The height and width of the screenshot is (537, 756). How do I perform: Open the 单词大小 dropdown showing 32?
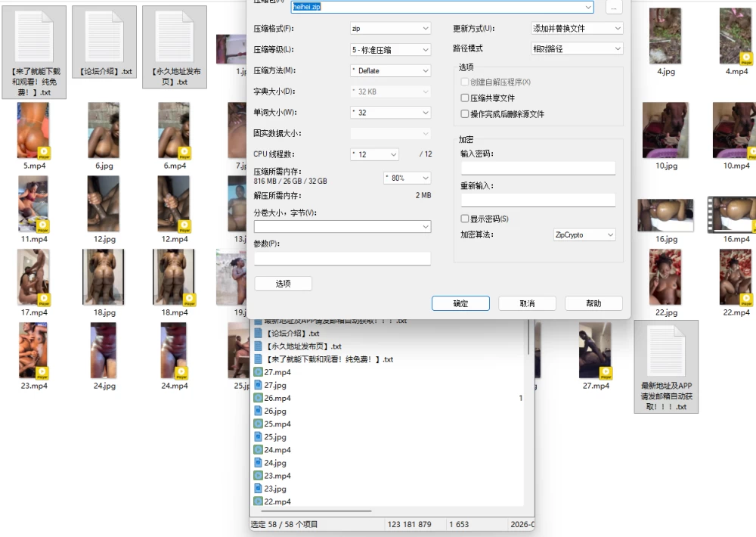[x=391, y=113]
